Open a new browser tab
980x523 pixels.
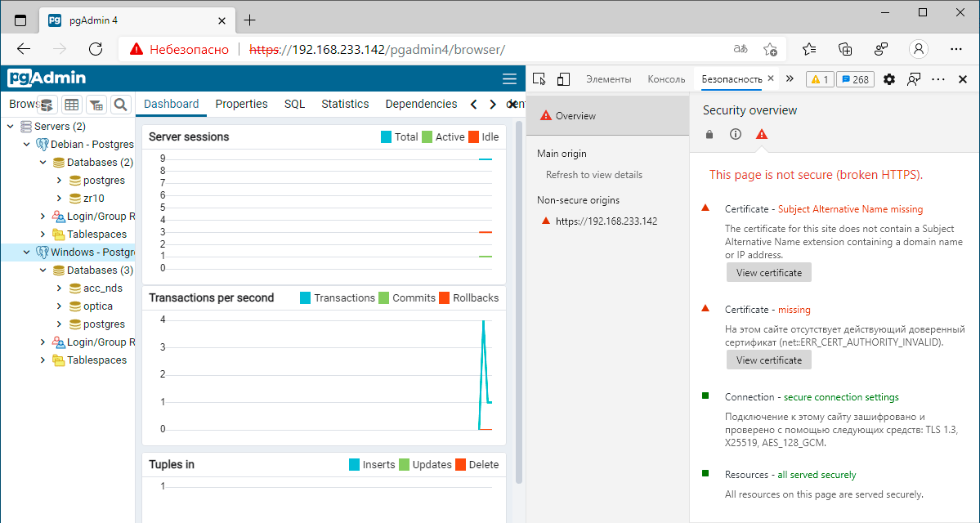(x=249, y=20)
